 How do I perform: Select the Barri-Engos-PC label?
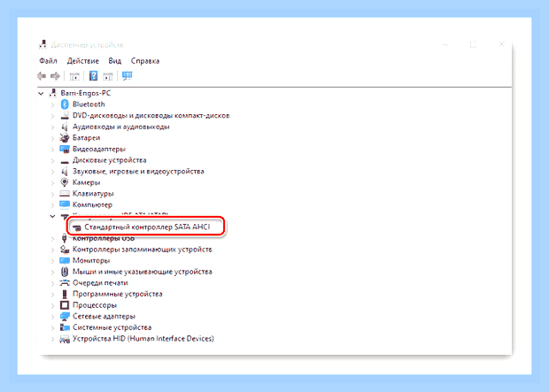pyautogui.click(x=85, y=93)
